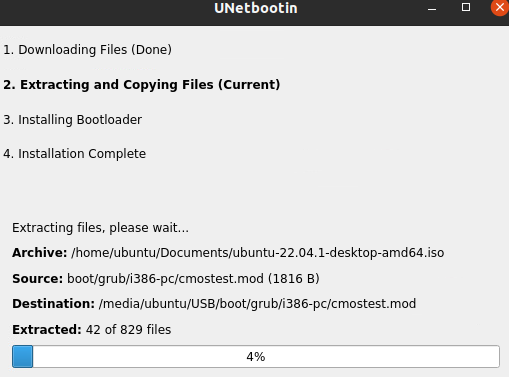Click the 4% progress label

tap(256, 357)
